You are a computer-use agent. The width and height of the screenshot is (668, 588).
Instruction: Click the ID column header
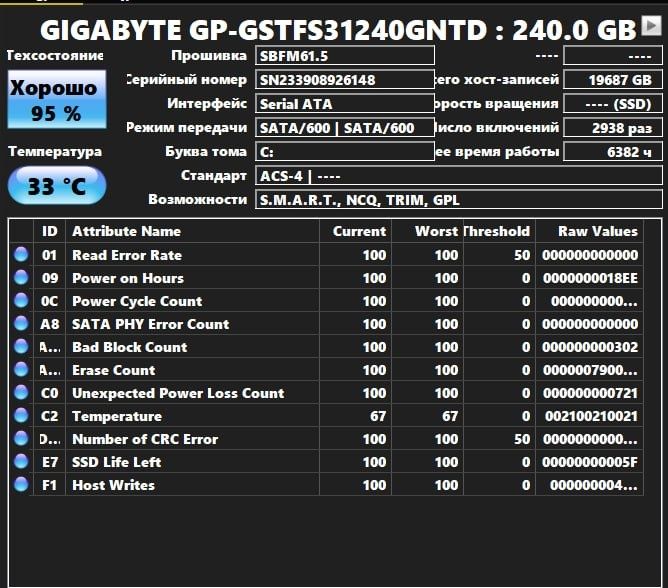(49, 231)
